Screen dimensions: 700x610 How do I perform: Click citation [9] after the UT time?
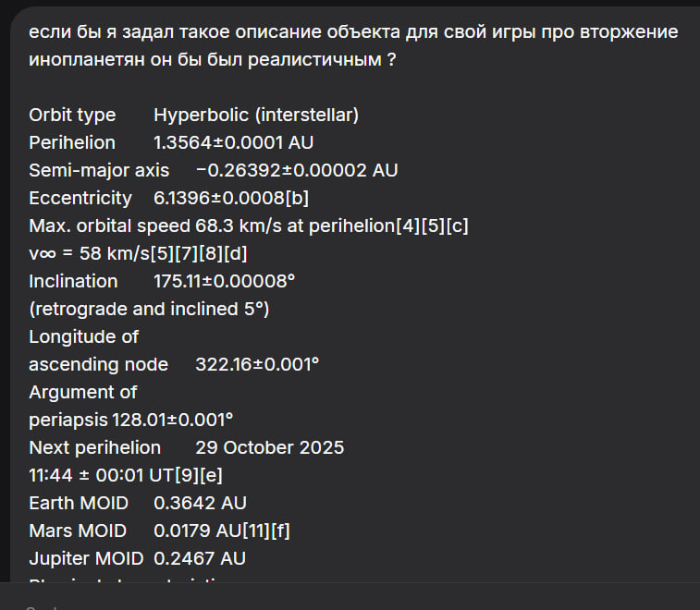tap(187, 475)
